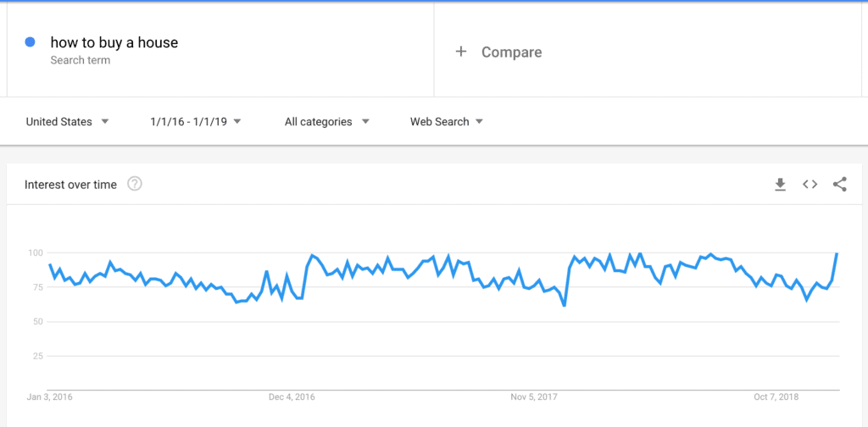Click the 100 value gridline label
Viewport: 868px width, 427px height.
tap(35, 252)
